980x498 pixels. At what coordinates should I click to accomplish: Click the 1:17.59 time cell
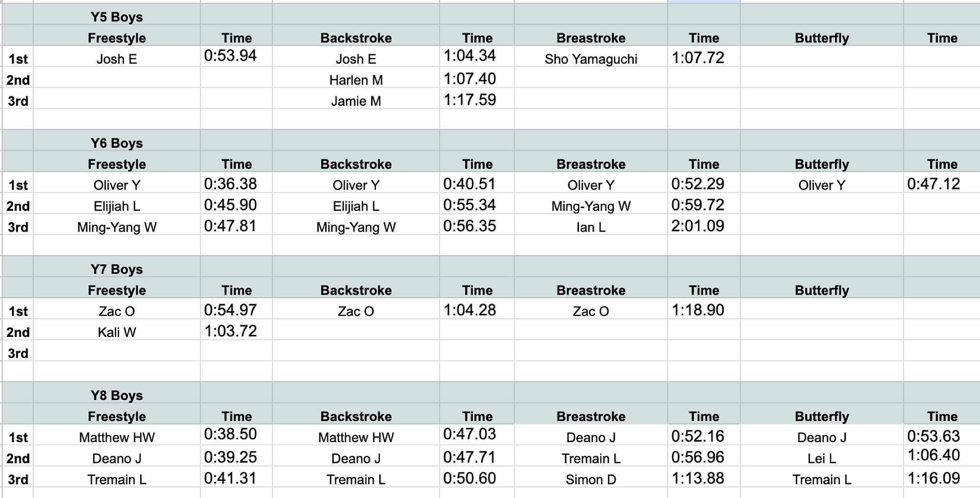coord(469,100)
